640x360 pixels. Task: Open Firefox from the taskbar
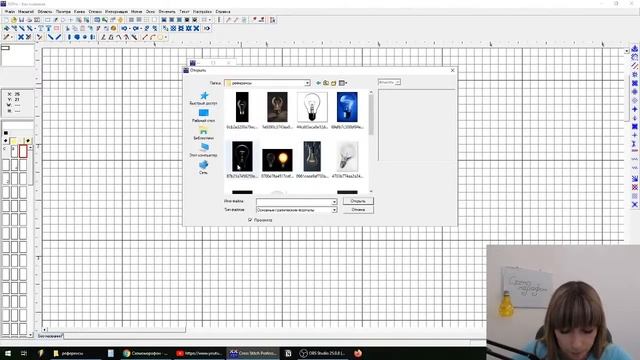358,353
